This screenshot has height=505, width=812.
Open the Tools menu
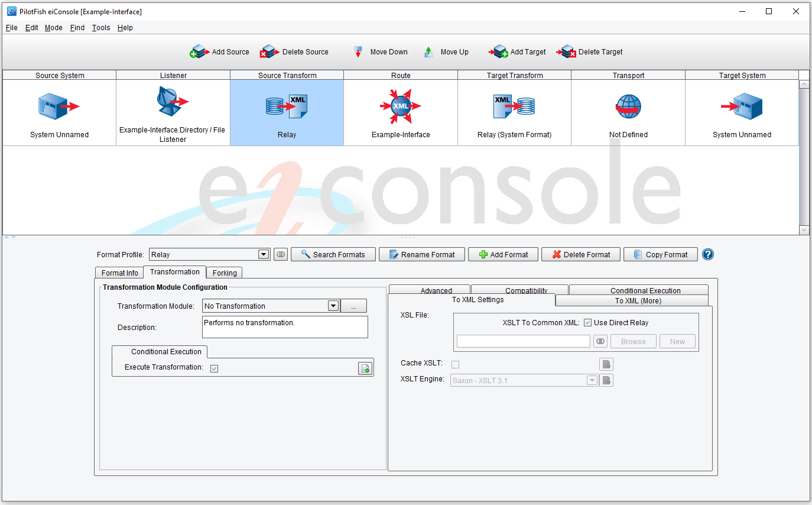pyautogui.click(x=101, y=28)
